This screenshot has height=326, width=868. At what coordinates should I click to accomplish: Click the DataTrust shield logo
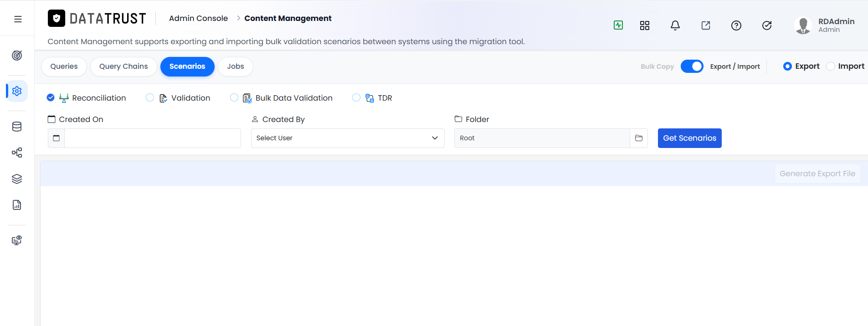(x=56, y=18)
